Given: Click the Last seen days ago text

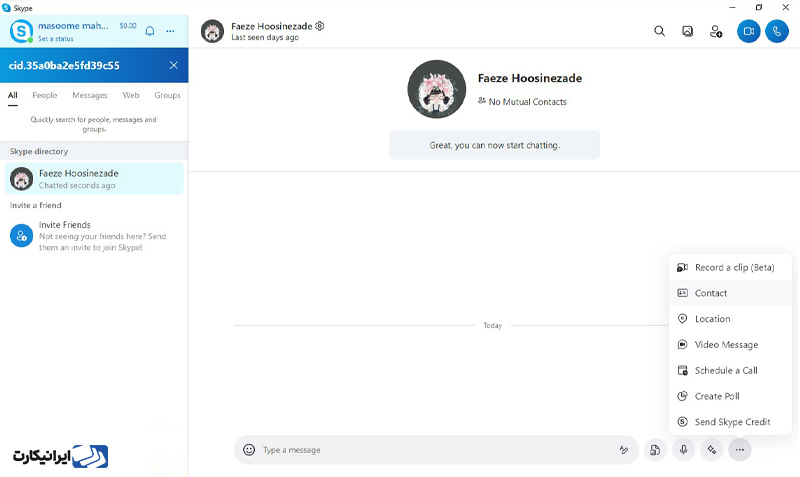Looking at the screenshot, I should tap(265, 38).
